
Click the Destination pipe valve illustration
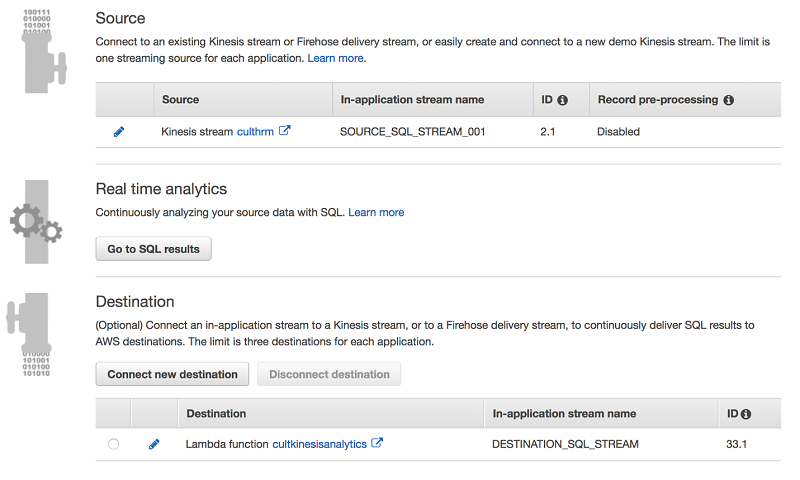point(38,335)
